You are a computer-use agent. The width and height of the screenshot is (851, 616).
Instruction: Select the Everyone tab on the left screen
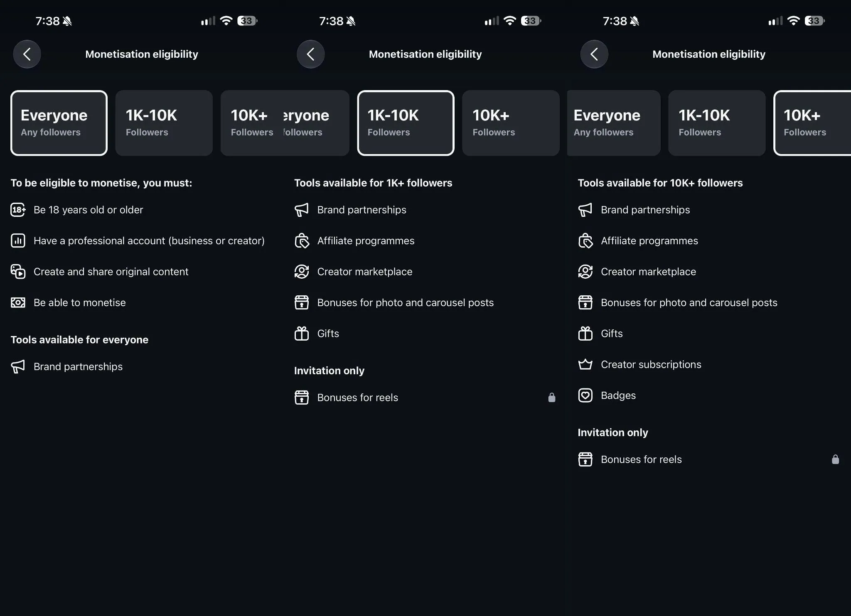(x=59, y=123)
